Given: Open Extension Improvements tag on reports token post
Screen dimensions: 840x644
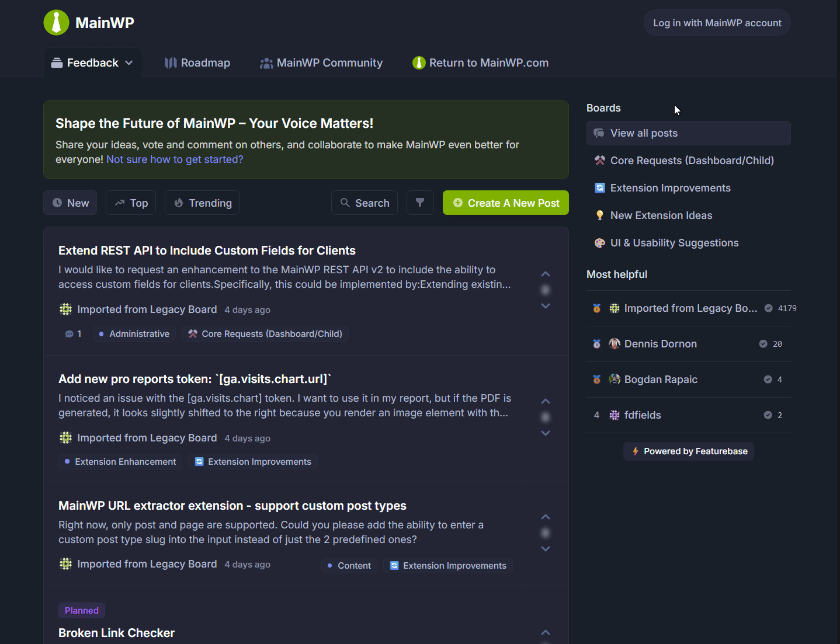Looking at the screenshot, I should coord(253,462).
